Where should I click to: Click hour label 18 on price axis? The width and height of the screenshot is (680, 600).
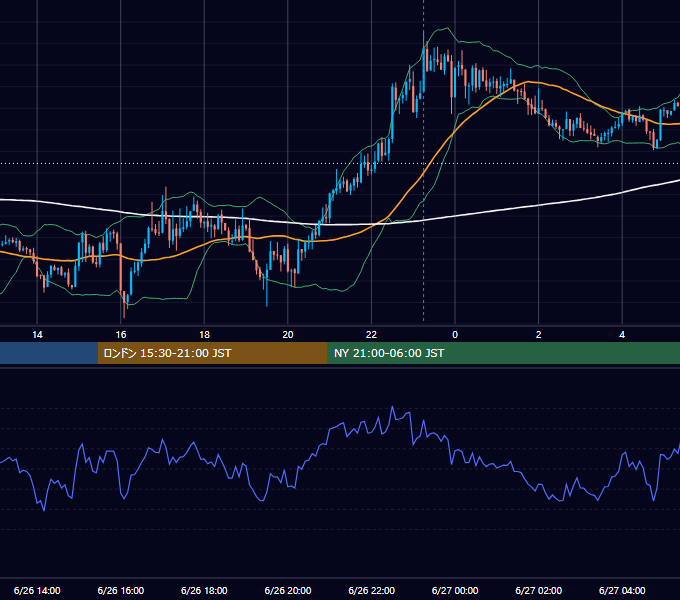[x=204, y=335]
